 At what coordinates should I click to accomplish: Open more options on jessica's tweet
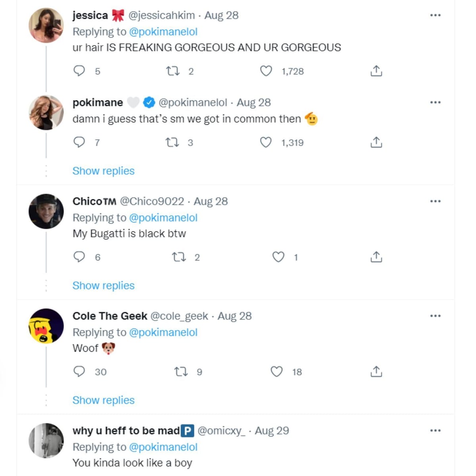pyautogui.click(x=436, y=15)
